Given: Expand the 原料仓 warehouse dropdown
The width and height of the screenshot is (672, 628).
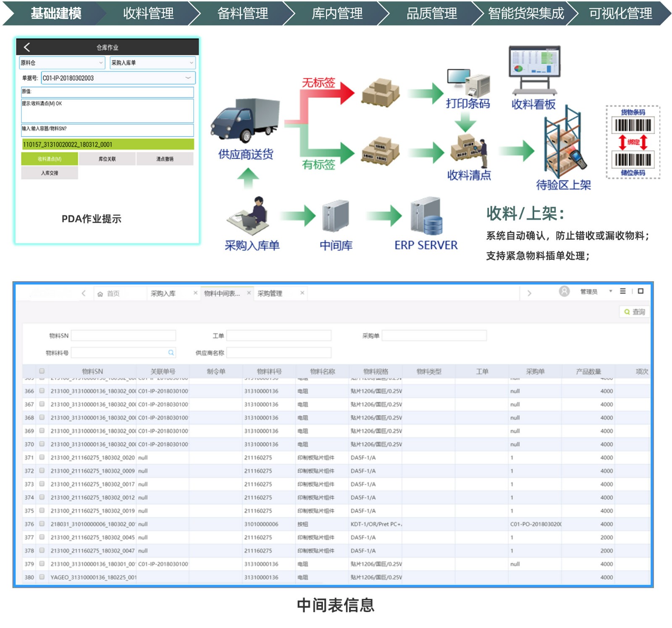Looking at the screenshot, I should pyautogui.click(x=62, y=63).
